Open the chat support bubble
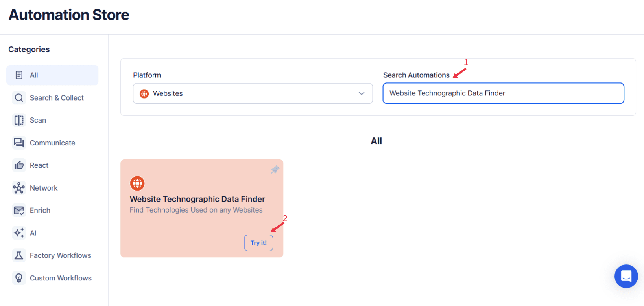 click(x=626, y=276)
